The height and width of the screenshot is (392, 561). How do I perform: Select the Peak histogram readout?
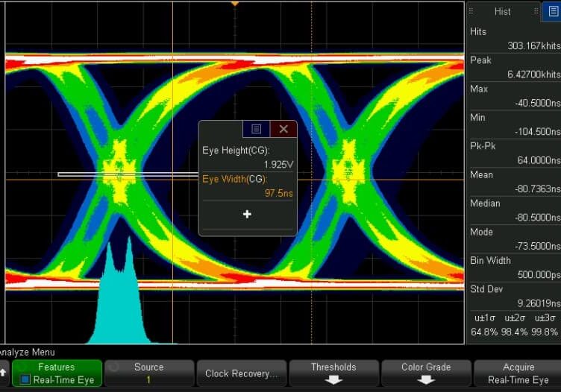click(x=514, y=67)
